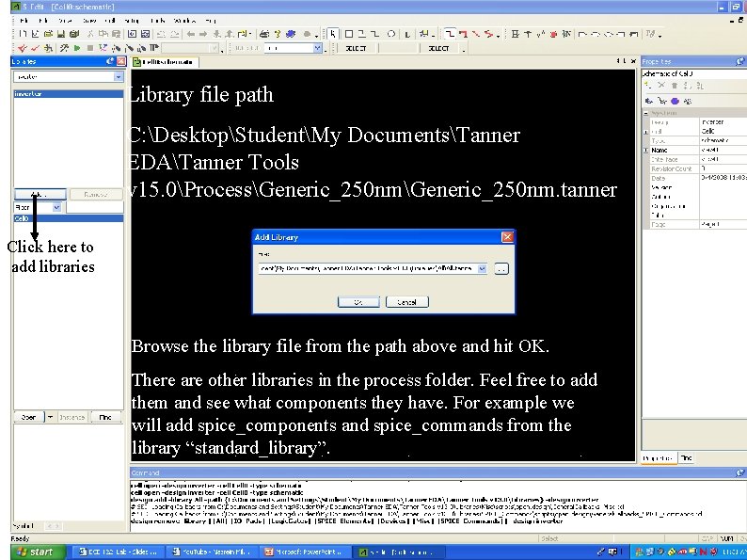Viewport: 747px width, 560px height.
Task: Close the Add Library dialog with the X
Action: (x=508, y=237)
